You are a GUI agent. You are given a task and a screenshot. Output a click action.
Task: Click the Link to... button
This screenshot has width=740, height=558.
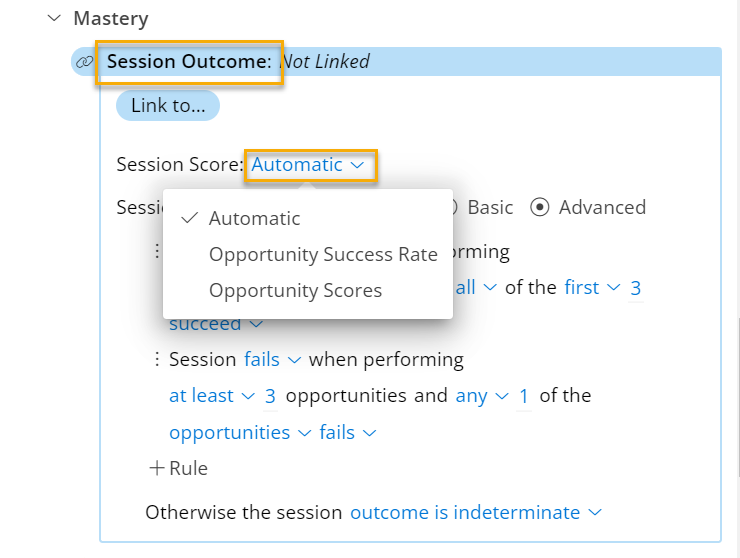pos(168,105)
